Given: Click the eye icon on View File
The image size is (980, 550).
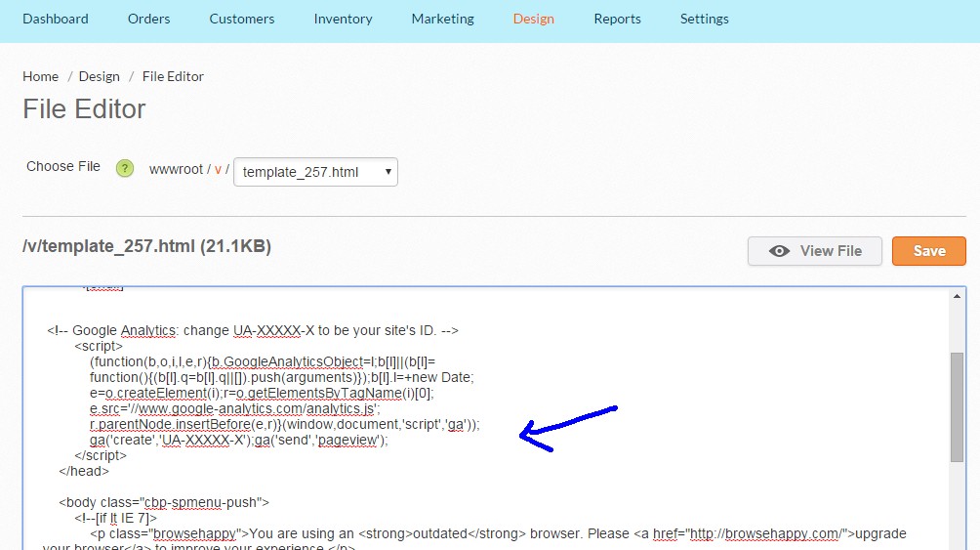Looking at the screenshot, I should [779, 251].
